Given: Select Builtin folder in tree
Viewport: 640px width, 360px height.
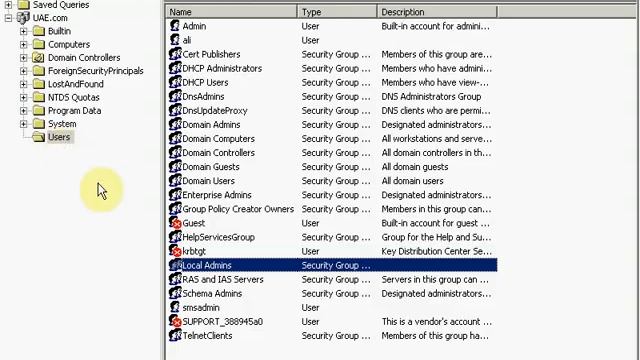Looking at the screenshot, I should click(59, 31).
